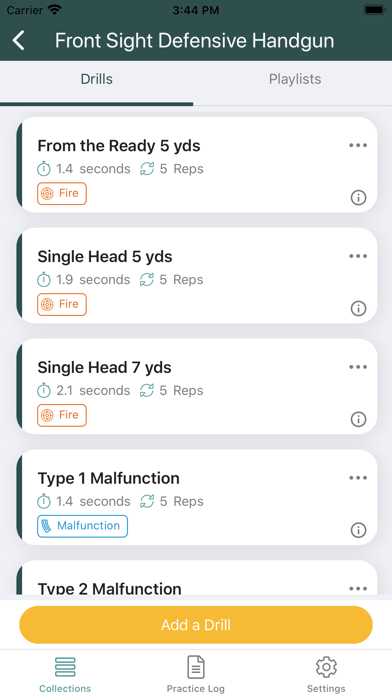This screenshot has height=696, width=392.
Task: Switch to the Playlists tab
Action: 295,79
